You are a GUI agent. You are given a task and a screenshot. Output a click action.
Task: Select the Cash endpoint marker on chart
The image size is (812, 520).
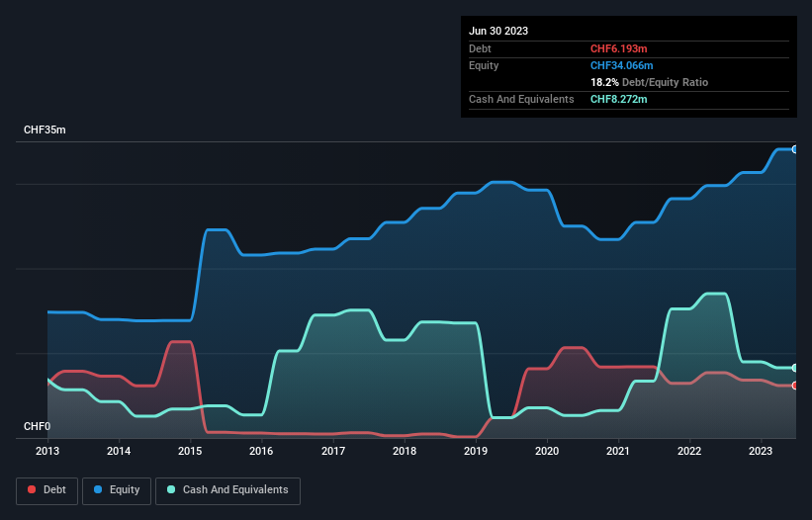pyautogui.click(x=795, y=368)
